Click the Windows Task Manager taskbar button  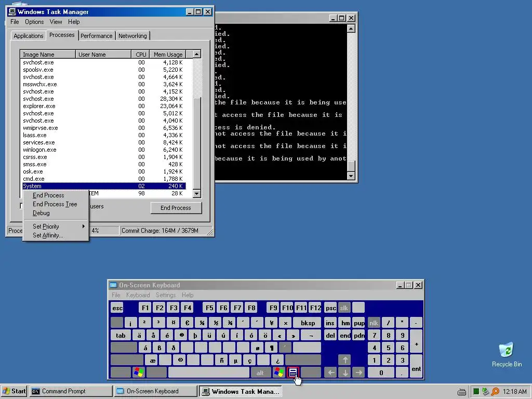coord(240,391)
